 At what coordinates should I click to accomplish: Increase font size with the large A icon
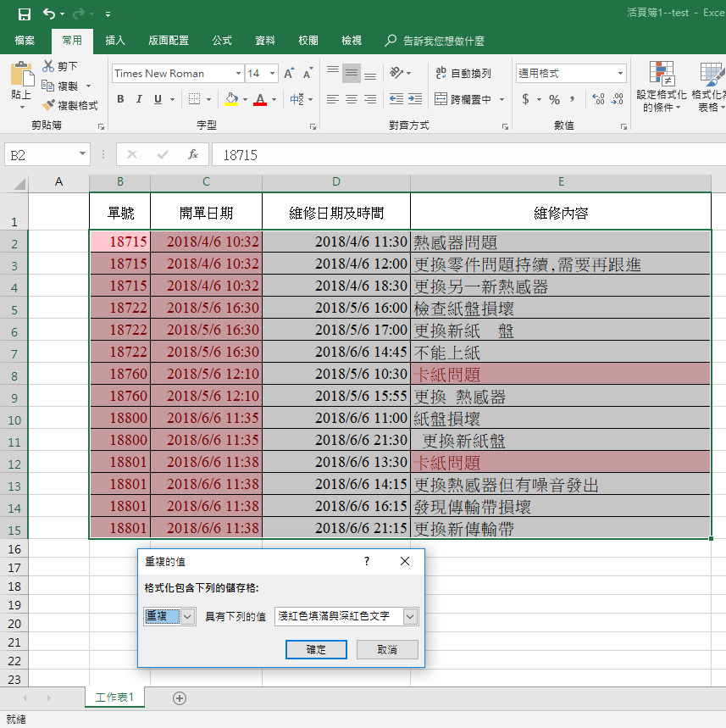[289, 74]
